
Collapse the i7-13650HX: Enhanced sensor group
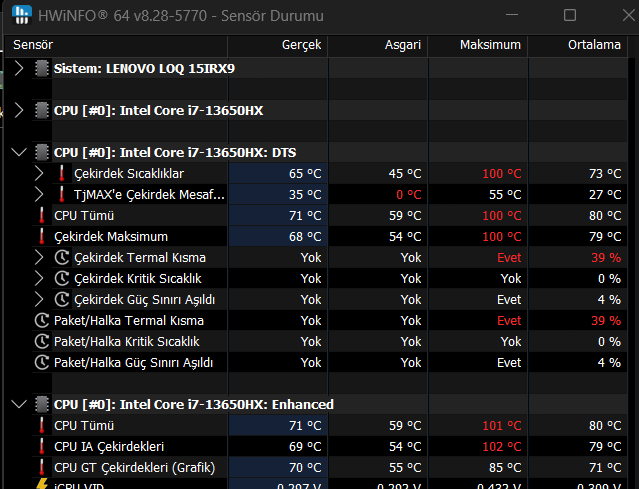point(19,404)
